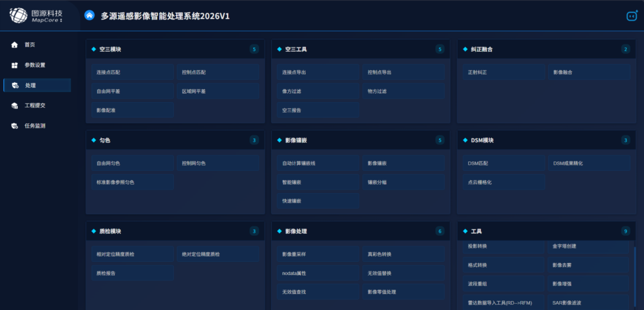The width and height of the screenshot is (644, 310).
Task: Click the diamond icon beside DSM模块
Action: point(465,140)
